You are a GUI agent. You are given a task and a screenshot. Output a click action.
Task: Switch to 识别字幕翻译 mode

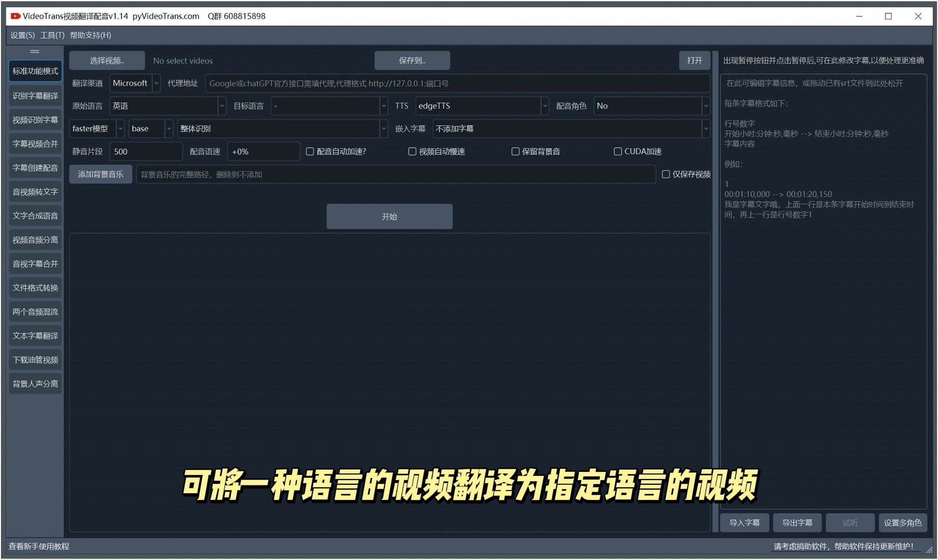35,96
